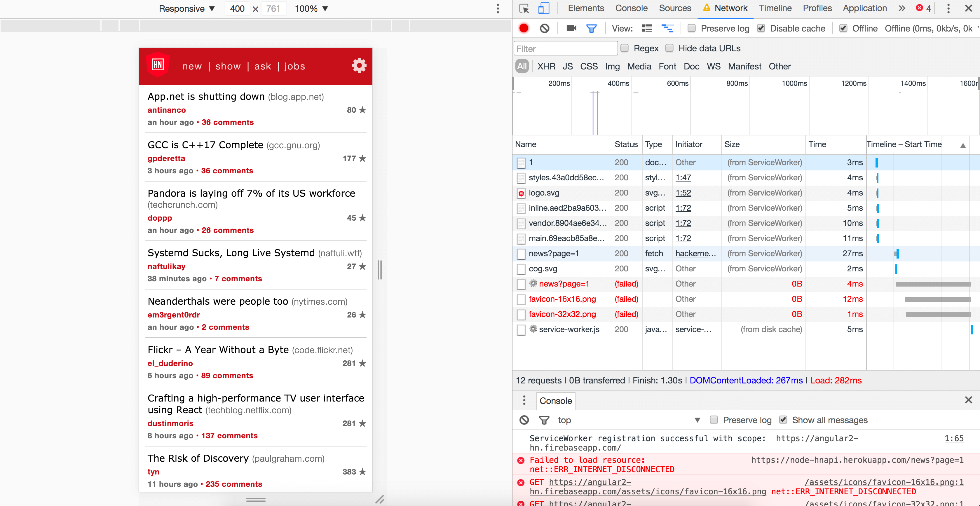
Task: Open the 'jobs' link in HN header
Action: (294, 66)
